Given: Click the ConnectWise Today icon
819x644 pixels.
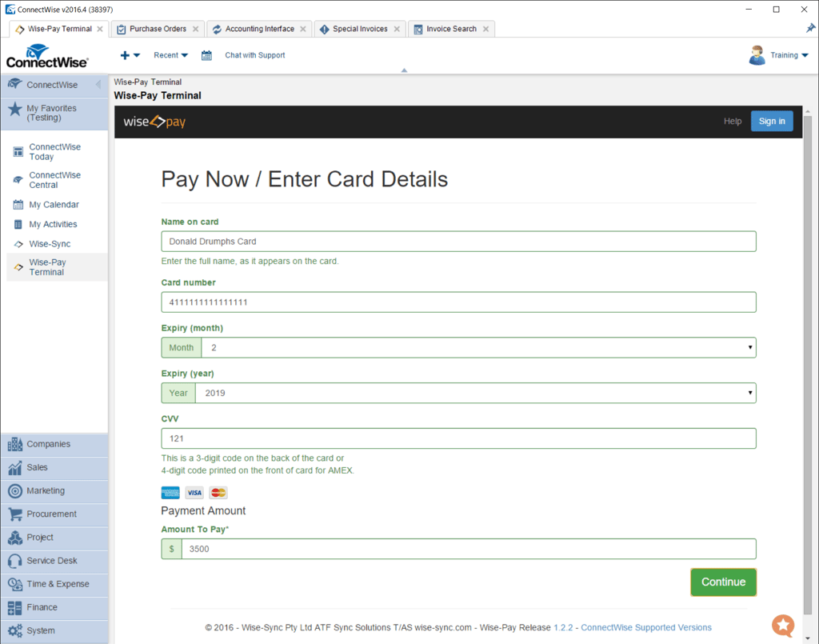Looking at the screenshot, I should pos(18,152).
